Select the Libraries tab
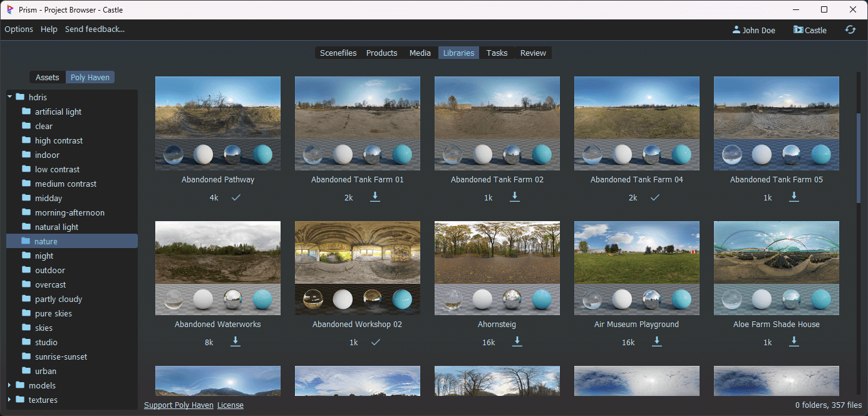This screenshot has height=416, width=868. tap(459, 53)
